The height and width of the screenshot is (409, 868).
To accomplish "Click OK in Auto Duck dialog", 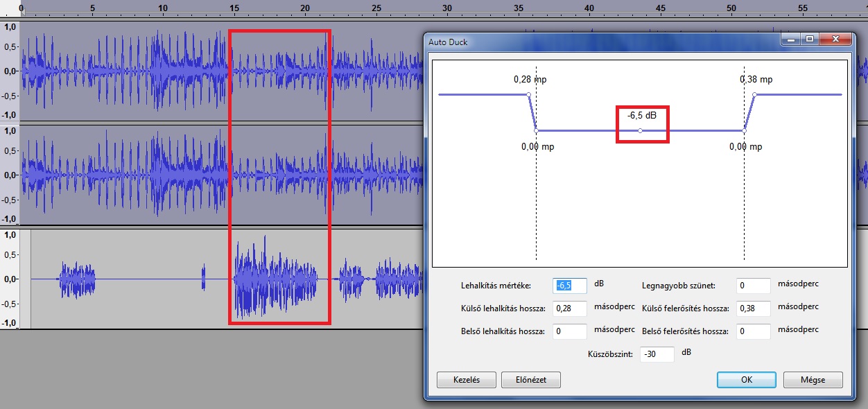I will click(x=746, y=380).
